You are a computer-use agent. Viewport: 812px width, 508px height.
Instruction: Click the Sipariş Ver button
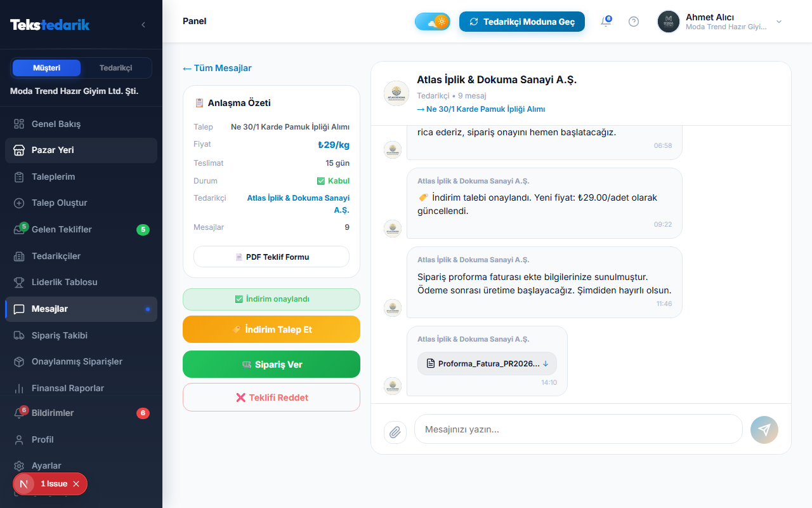click(x=272, y=364)
